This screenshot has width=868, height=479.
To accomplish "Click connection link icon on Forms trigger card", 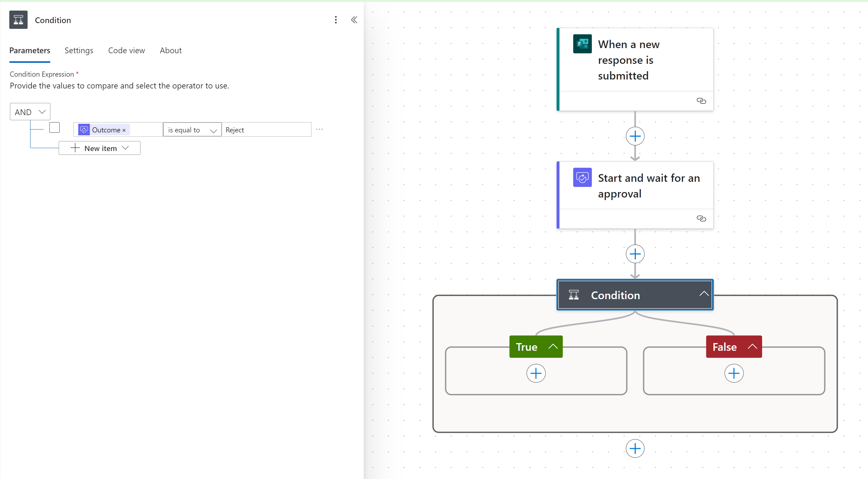I will coord(701,101).
